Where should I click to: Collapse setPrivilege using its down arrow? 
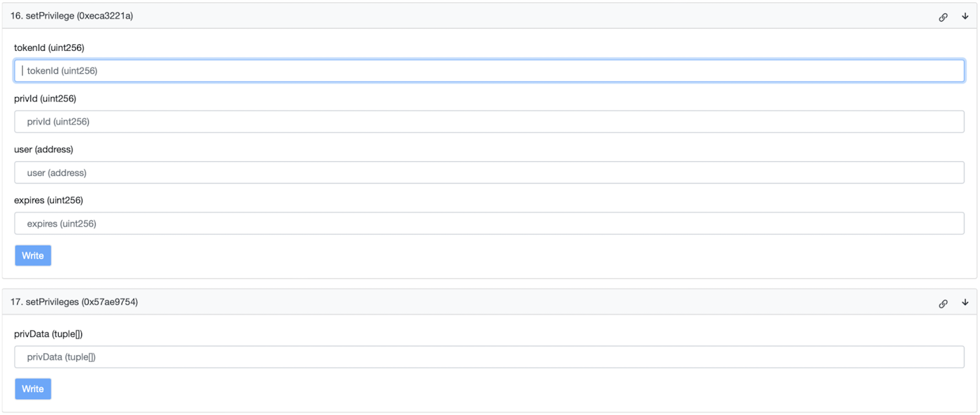965,16
